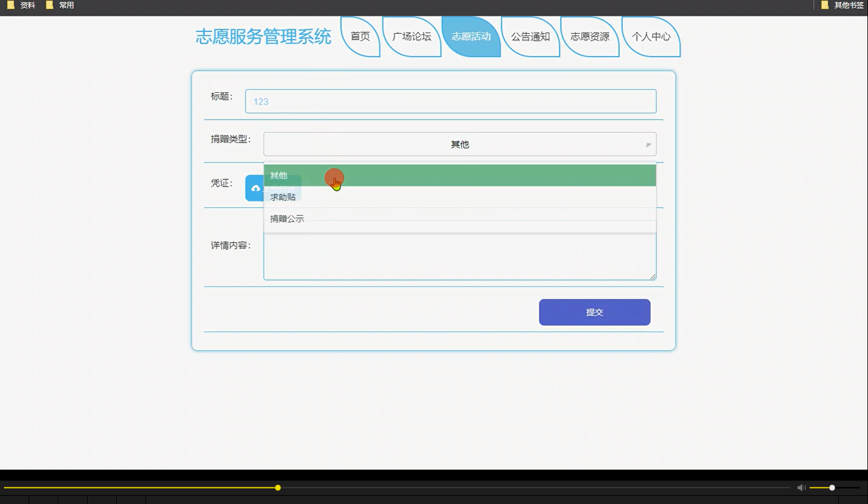The image size is (868, 504).
Task: Mute the video with the speaker icon
Action: click(801, 487)
